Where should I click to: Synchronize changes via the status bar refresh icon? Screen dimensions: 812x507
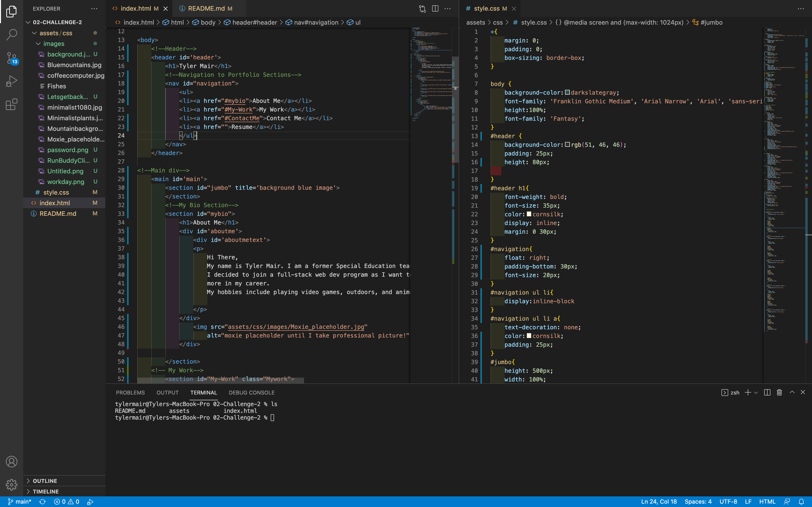click(x=43, y=501)
